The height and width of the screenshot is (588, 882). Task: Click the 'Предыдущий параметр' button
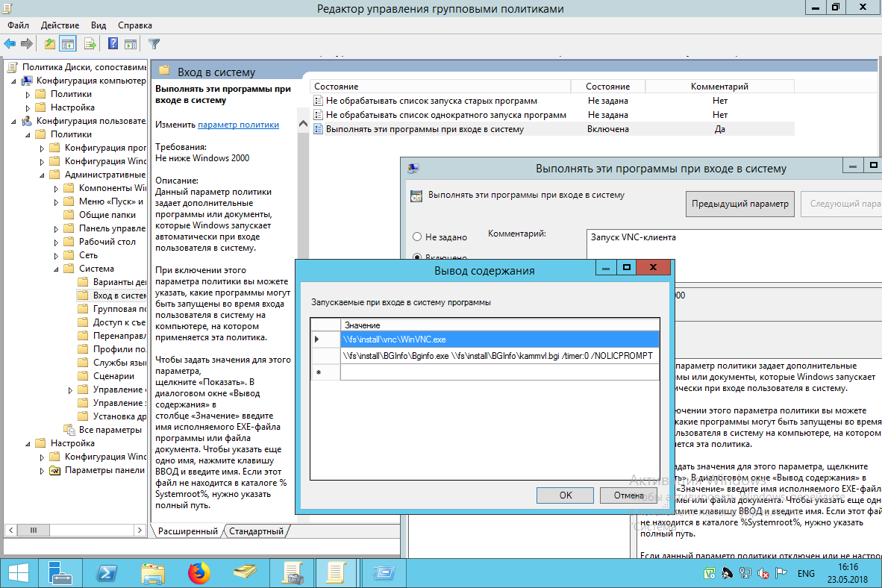coord(739,204)
